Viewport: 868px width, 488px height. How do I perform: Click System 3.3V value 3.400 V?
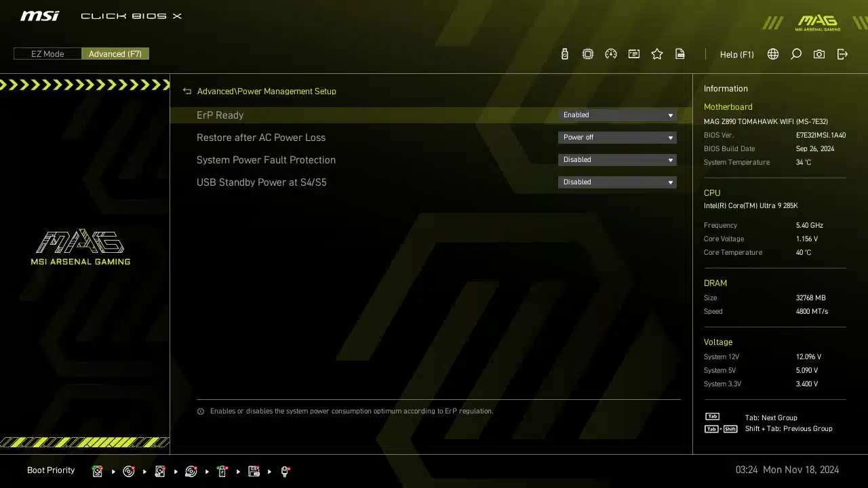coord(807,384)
